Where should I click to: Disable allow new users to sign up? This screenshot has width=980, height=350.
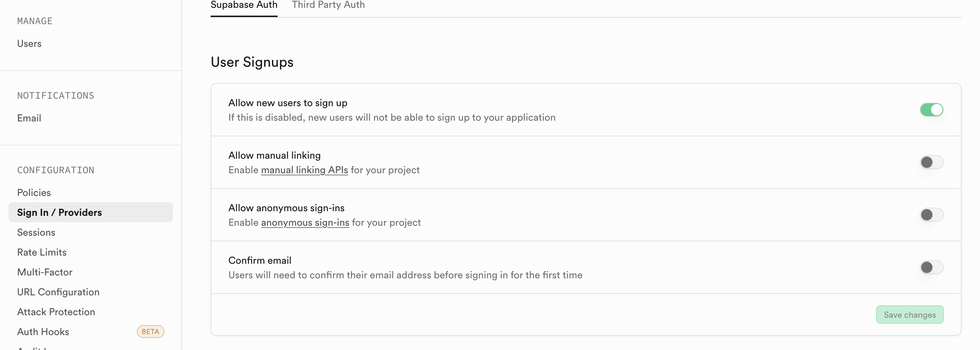click(x=931, y=109)
